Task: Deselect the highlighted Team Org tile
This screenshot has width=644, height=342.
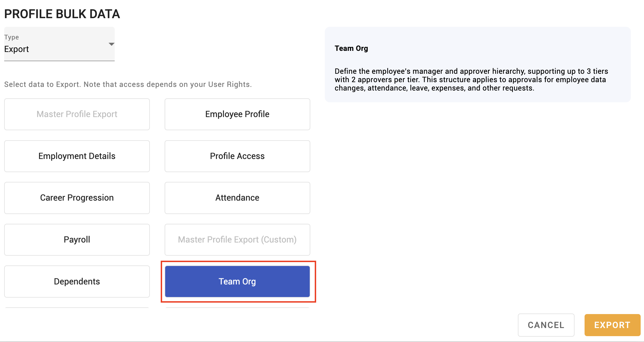Action: pyautogui.click(x=237, y=281)
